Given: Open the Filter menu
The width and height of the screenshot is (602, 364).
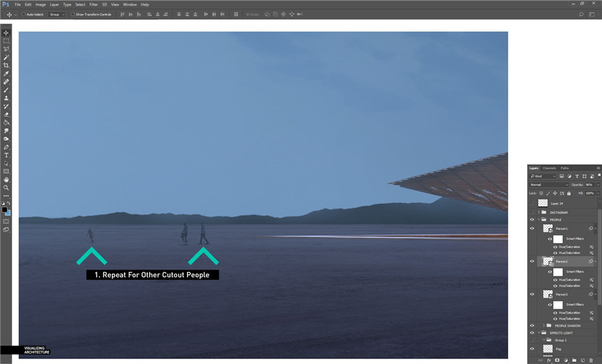Looking at the screenshot, I should coord(93,4).
